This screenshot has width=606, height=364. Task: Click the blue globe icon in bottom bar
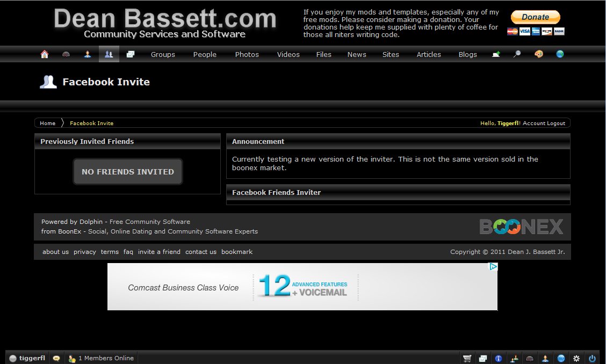pyautogui.click(x=561, y=358)
